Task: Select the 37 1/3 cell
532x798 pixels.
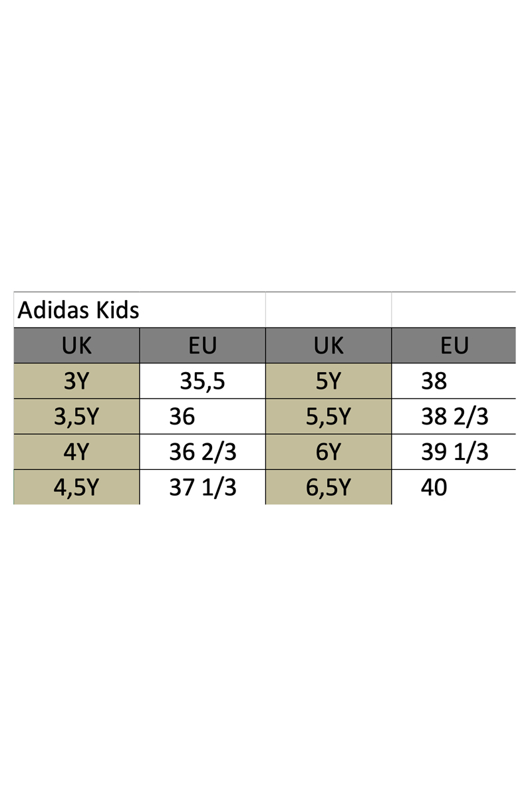Action: click(x=202, y=487)
